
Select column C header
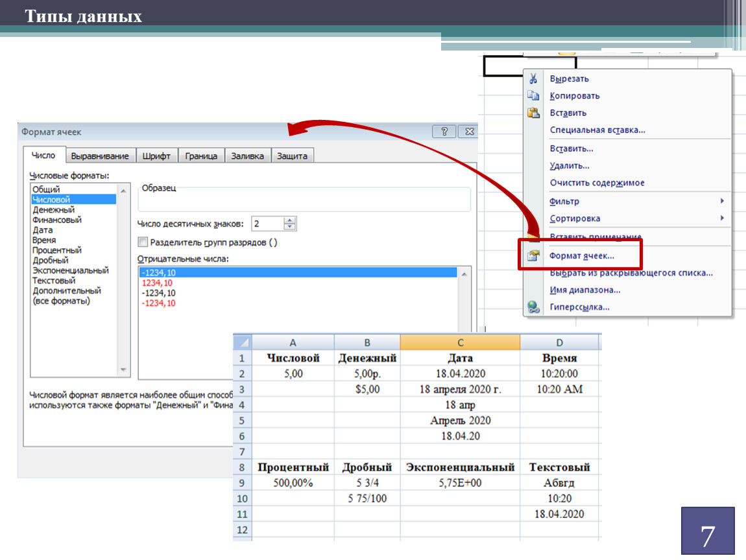[460, 343]
